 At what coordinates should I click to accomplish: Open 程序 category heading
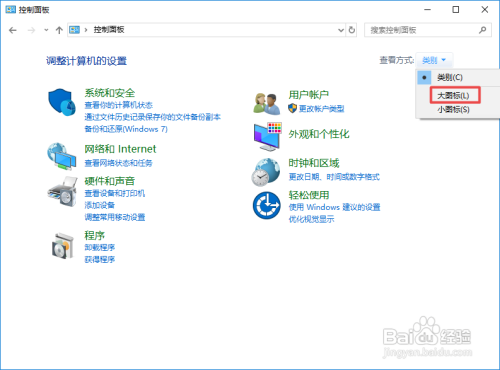click(x=94, y=235)
